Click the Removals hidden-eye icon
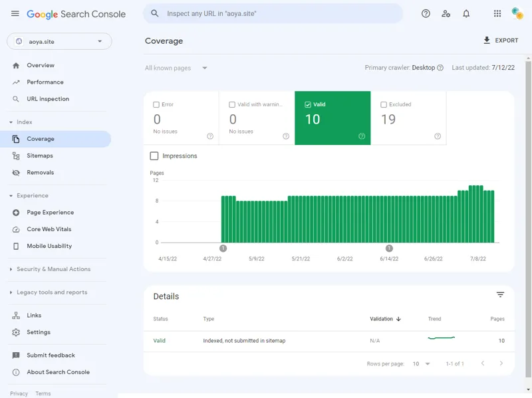This screenshot has height=398, width=532. click(x=16, y=173)
